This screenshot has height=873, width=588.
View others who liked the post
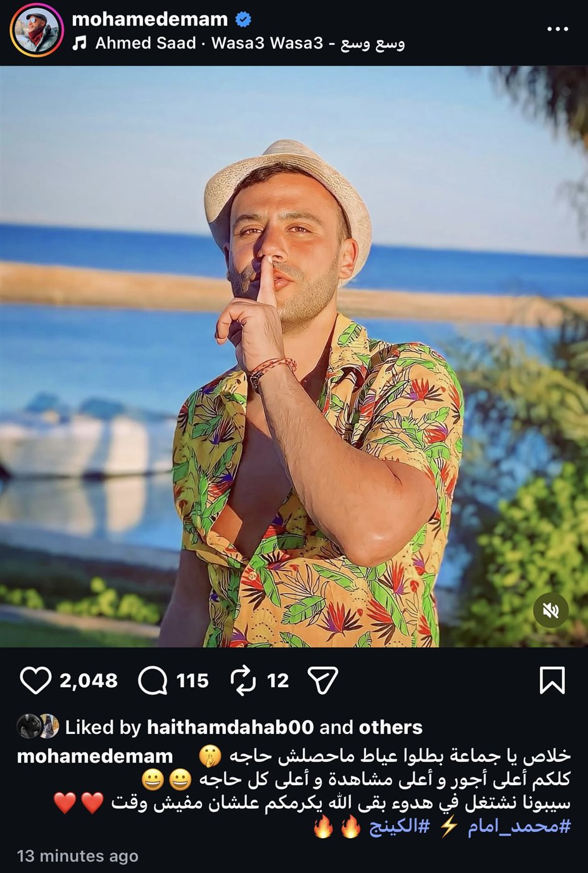(390, 727)
